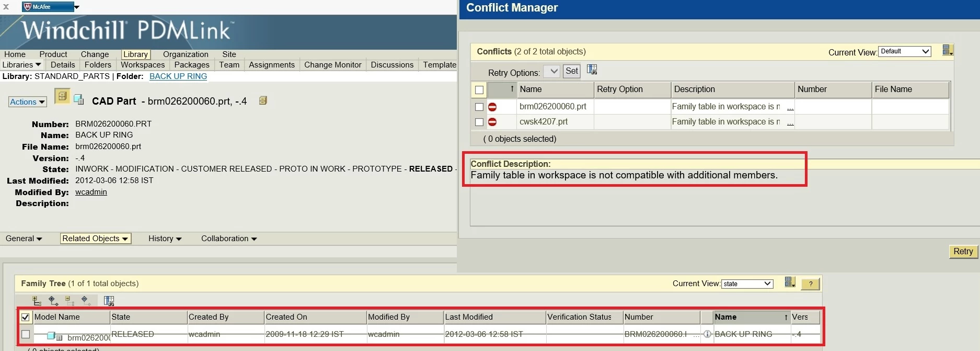Click the find-in-table icon beside Set button
The image size is (980, 351).
(x=592, y=70)
